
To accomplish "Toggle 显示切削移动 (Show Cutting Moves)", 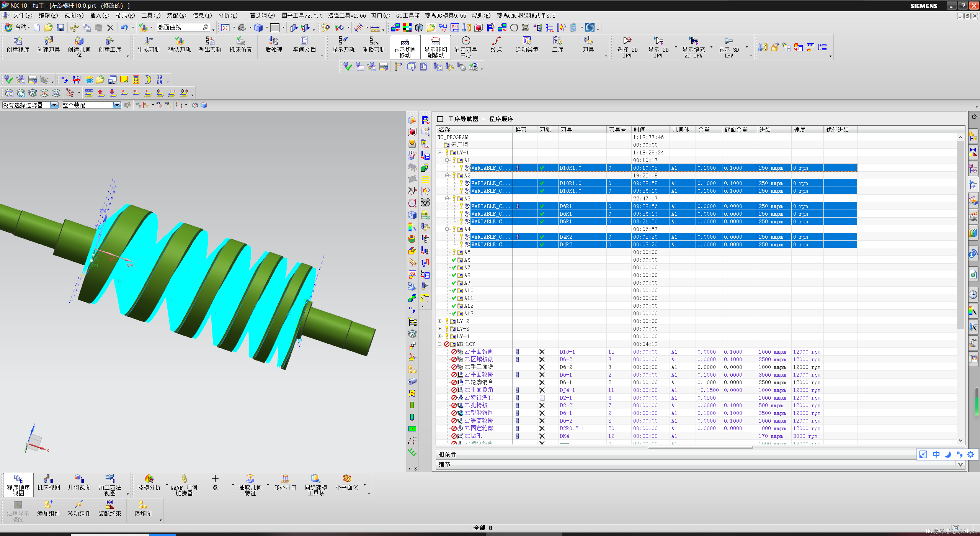I will tap(405, 47).
